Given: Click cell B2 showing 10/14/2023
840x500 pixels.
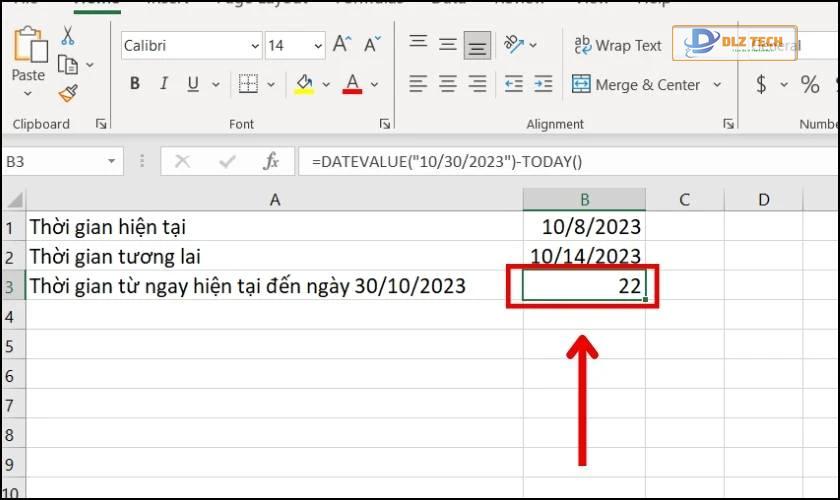Looking at the screenshot, I should [584, 256].
